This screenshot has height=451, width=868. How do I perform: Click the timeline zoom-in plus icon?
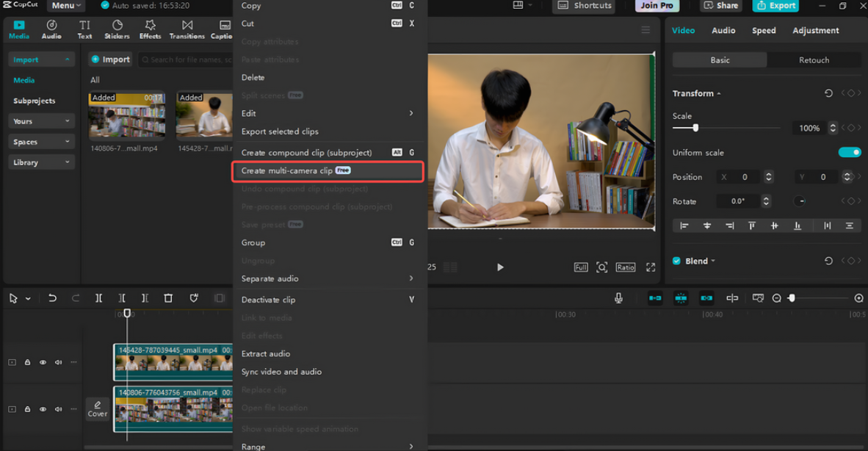[x=858, y=298]
